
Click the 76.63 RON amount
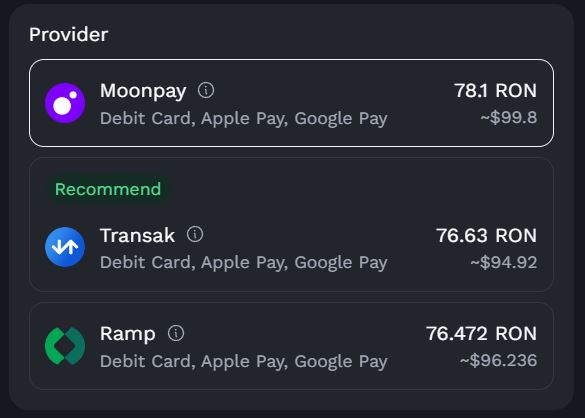click(487, 235)
